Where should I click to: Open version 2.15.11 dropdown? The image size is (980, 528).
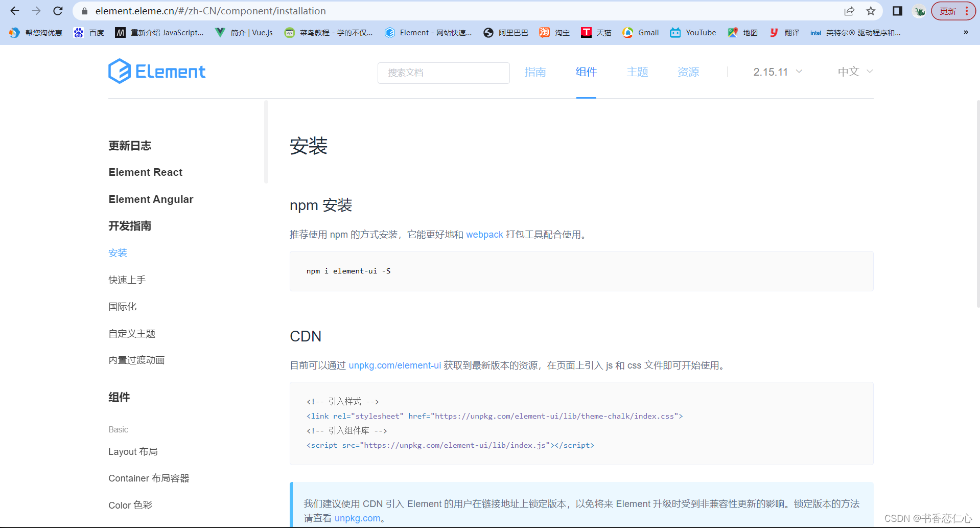(778, 72)
